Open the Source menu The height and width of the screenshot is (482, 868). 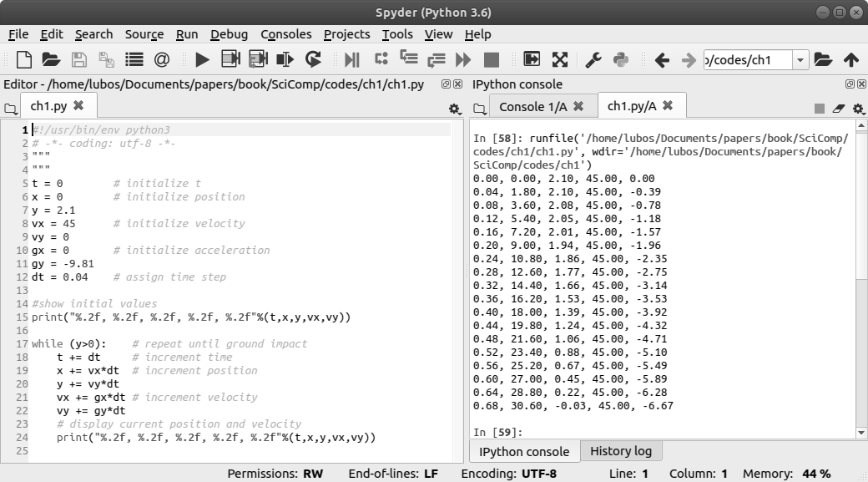click(144, 34)
